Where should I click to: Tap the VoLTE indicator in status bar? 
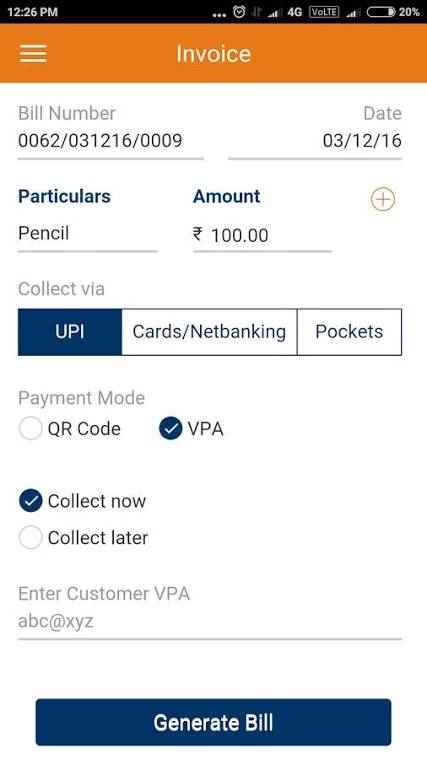[324, 12]
